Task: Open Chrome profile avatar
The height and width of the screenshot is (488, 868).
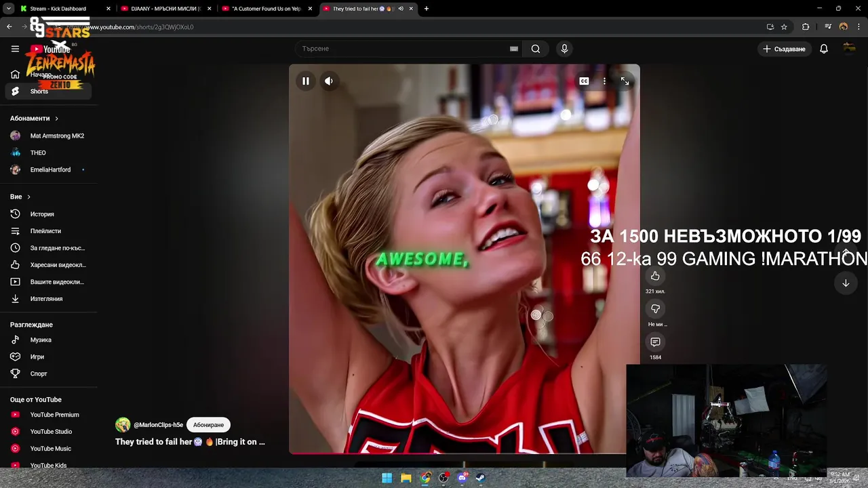Action: pos(844,27)
